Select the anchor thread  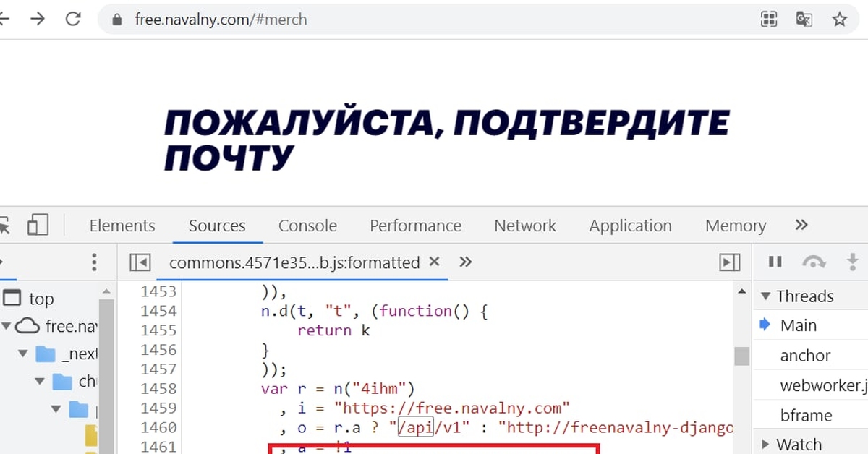click(805, 356)
